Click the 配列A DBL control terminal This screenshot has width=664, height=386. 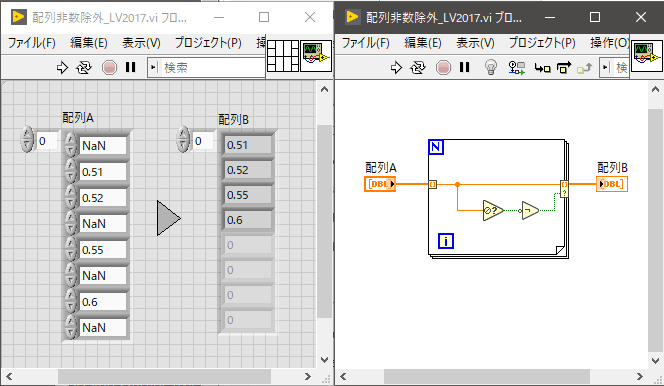click(x=380, y=184)
